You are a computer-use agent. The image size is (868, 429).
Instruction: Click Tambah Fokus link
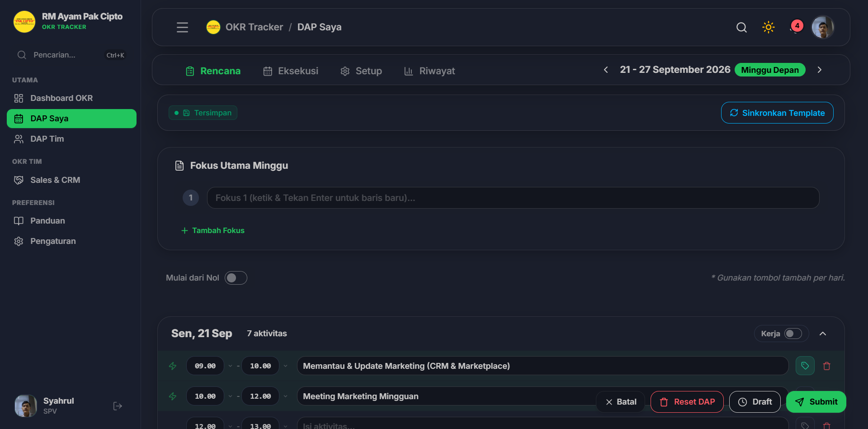coord(212,230)
